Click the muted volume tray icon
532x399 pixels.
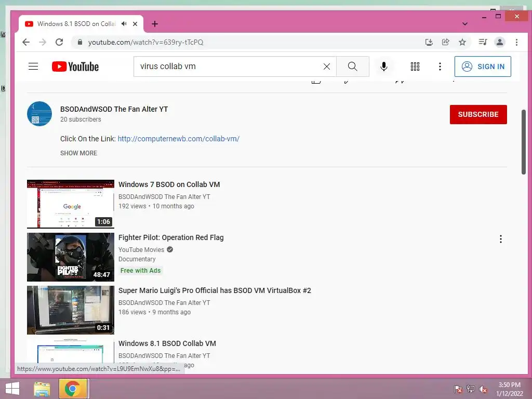pyautogui.click(x=483, y=389)
